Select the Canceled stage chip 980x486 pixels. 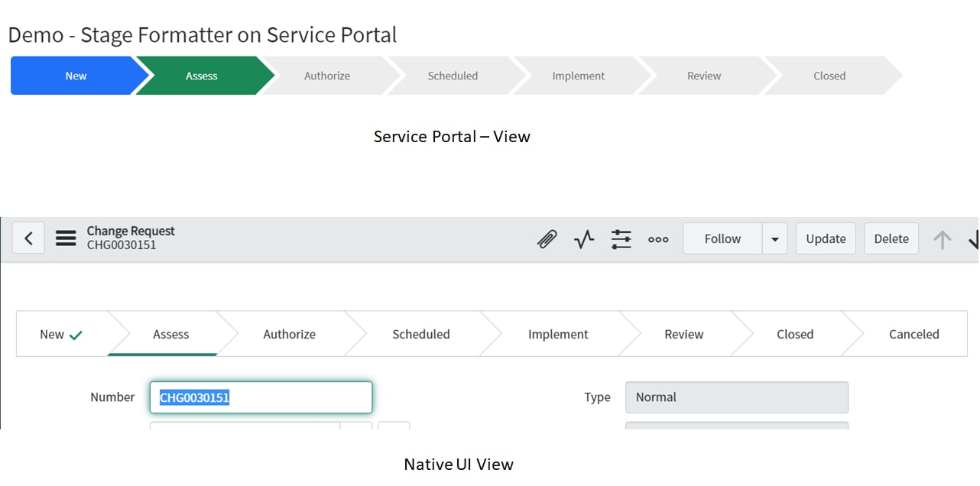click(x=914, y=334)
